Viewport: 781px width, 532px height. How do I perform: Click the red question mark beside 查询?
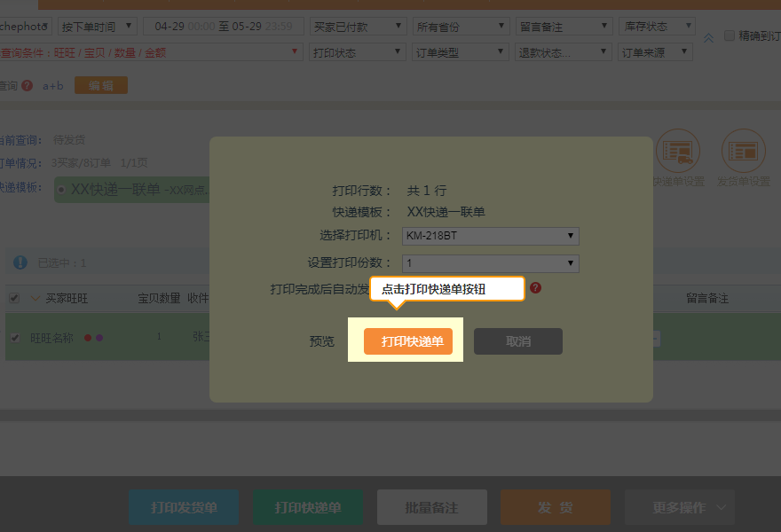[x=28, y=86]
